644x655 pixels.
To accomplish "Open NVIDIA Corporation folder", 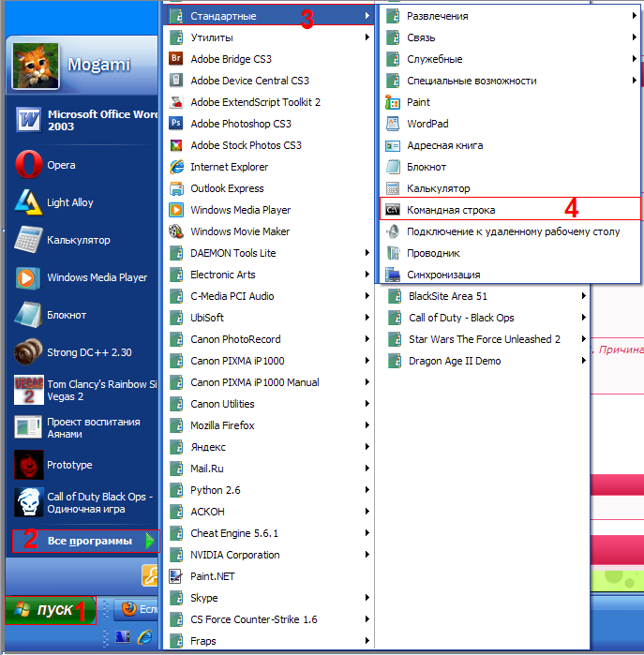I will [270, 555].
